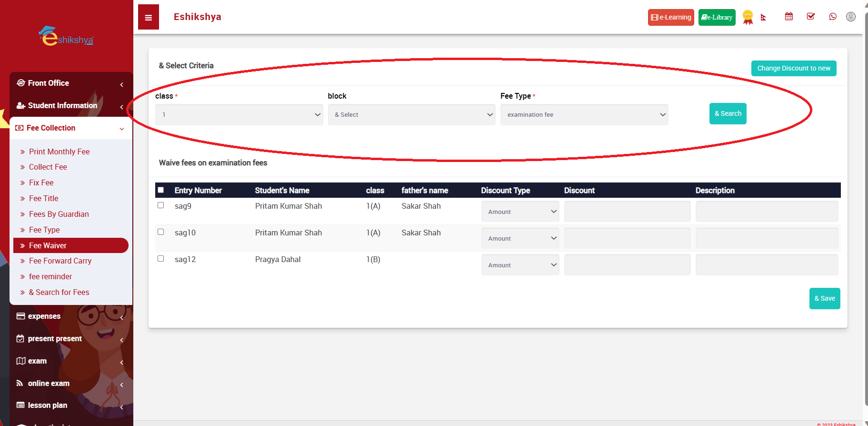Viewport: 868px width, 426px height.
Task: Open the e-Library button
Action: click(717, 18)
